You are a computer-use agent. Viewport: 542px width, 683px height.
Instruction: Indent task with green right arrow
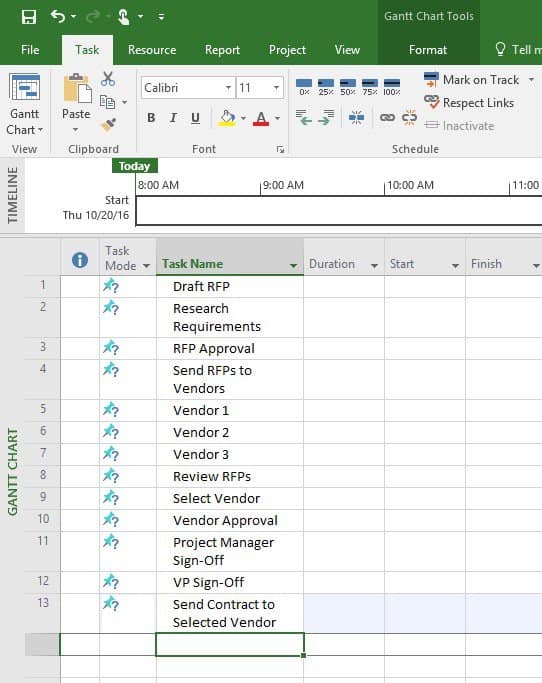(325, 117)
